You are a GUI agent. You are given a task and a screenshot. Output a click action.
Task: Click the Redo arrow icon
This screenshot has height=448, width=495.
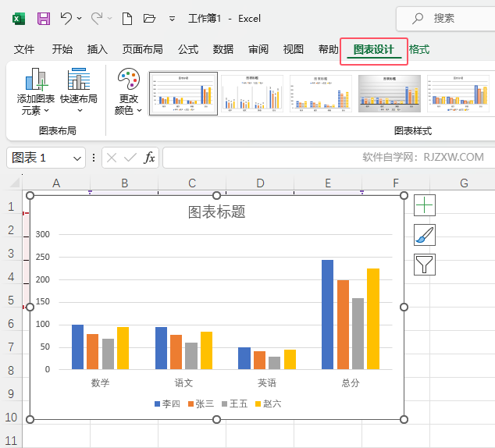97,19
